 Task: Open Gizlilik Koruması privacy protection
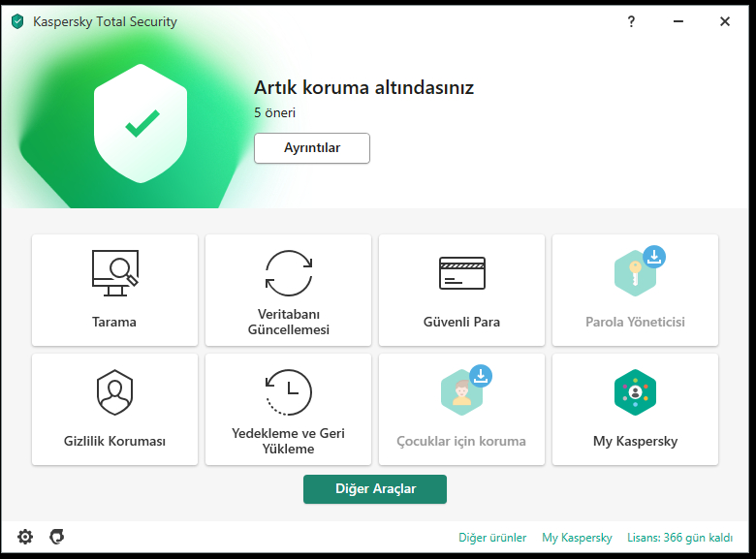point(114,409)
